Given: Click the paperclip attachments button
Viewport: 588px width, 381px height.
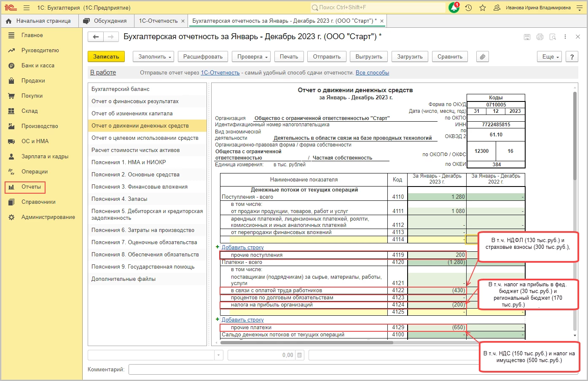Looking at the screenshot, I should click(x=483, y=57).
